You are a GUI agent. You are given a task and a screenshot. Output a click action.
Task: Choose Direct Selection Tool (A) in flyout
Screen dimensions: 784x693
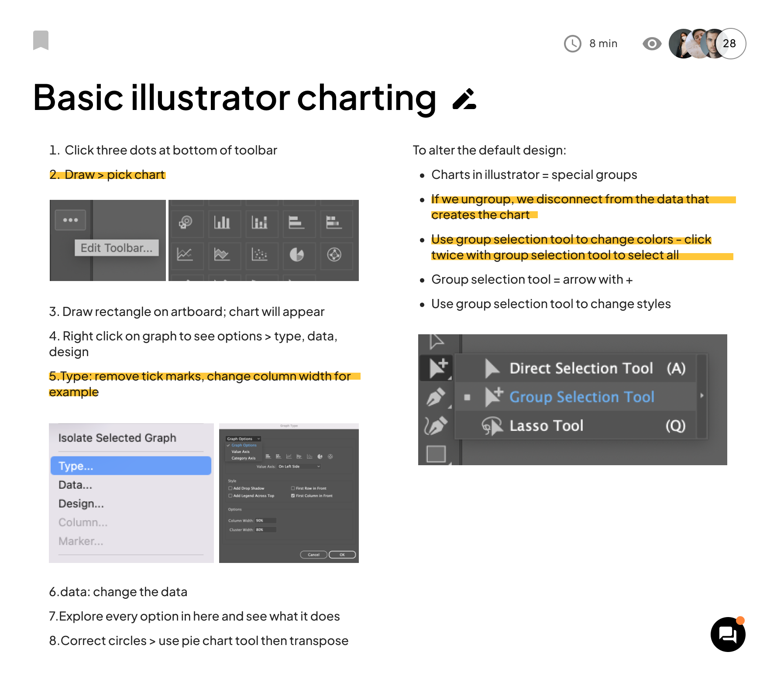pyautogui.click(x=575, y=368)
